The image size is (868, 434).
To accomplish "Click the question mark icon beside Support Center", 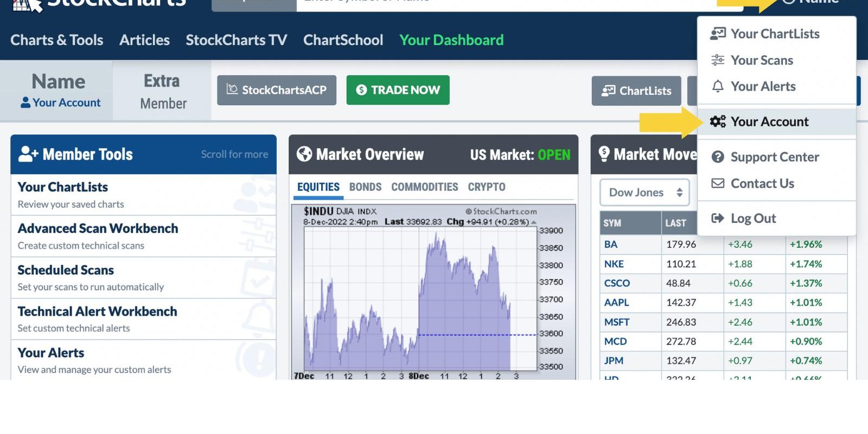I will [718, 157].
